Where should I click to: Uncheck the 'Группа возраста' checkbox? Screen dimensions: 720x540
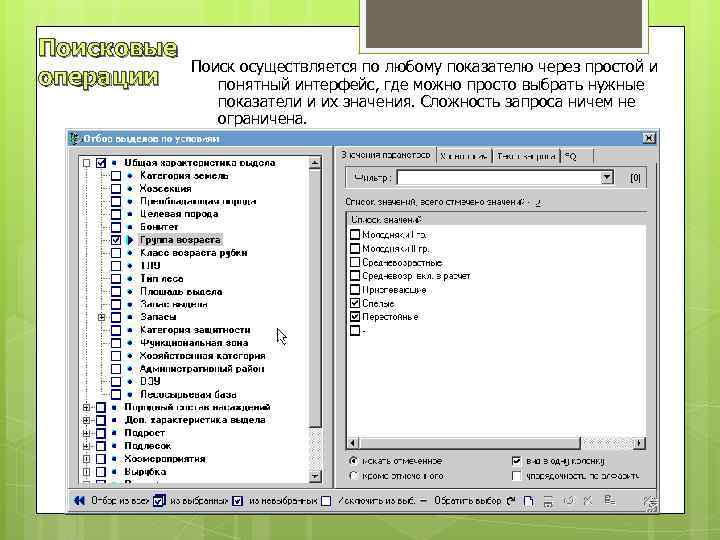[x=116, y=240]
